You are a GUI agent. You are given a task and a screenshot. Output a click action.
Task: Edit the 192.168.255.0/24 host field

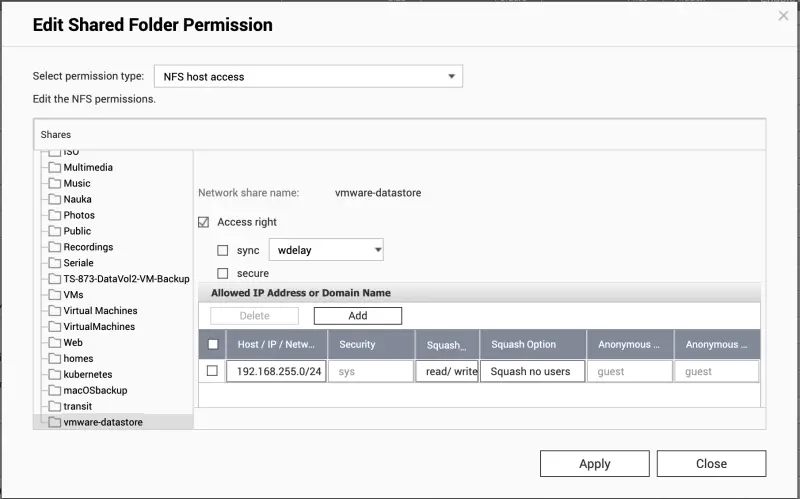tap(276, 371)
